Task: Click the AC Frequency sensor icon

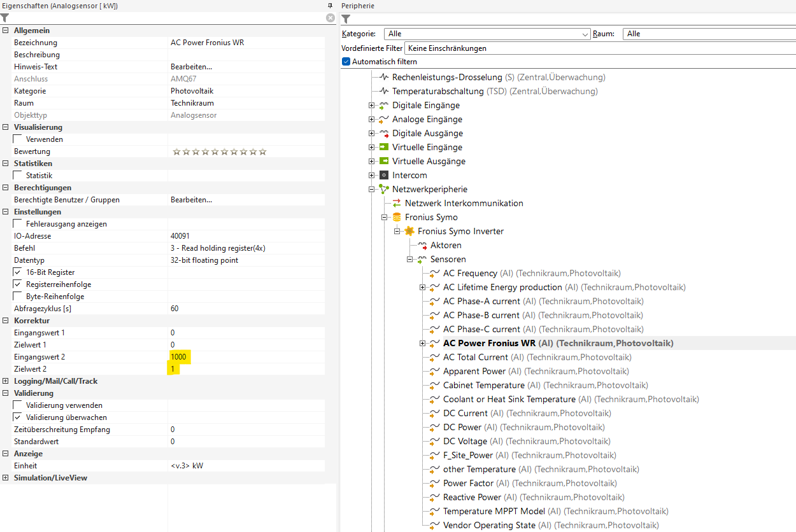Action: [x=435, y=273]
